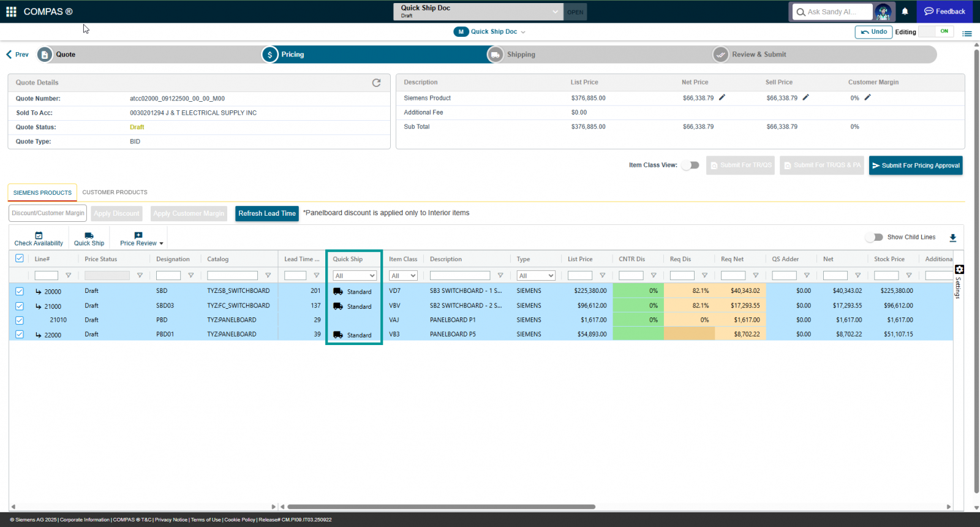Uncheck the checkbox for line 21000

20,306
